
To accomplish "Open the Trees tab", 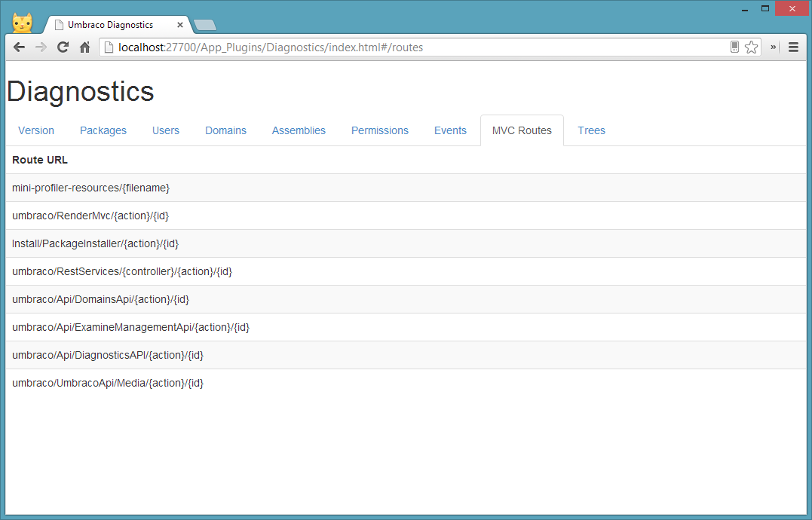I will (x=591, y=130).
